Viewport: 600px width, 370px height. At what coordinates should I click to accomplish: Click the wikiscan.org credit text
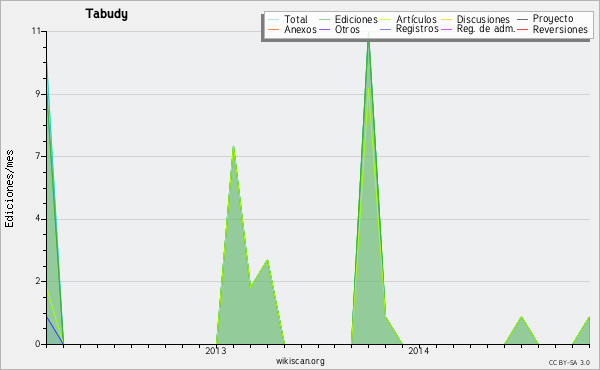[x=300, y=361]
